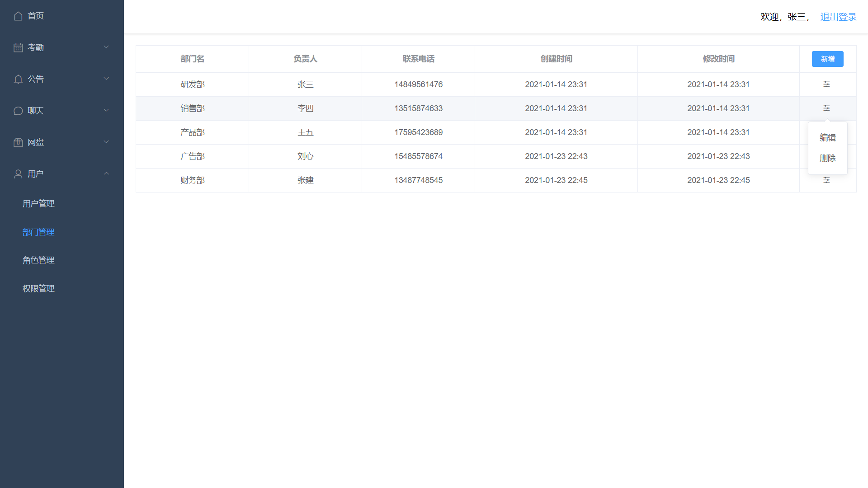The width and height of the screenshot is (868, 488).
Task: Click the user profile icon next to 用户
Action: (18, 174)
